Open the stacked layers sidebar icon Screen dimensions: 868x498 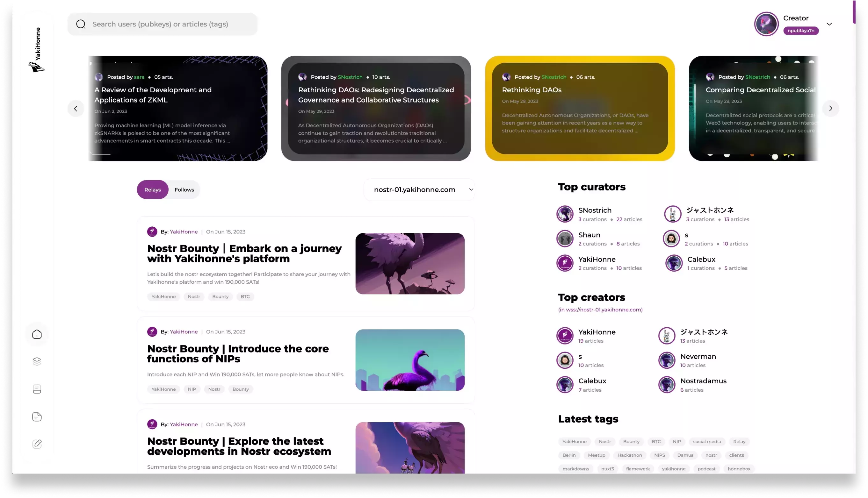[37, 361]
